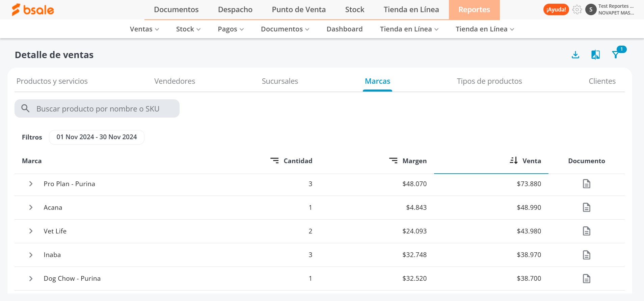
Task: Open Tienda en Línea in top navigation
Action: click(411, 9)
